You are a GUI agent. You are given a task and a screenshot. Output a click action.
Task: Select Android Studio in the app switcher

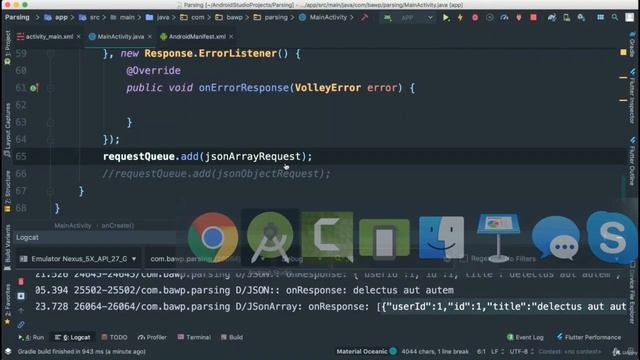point(270,237)
